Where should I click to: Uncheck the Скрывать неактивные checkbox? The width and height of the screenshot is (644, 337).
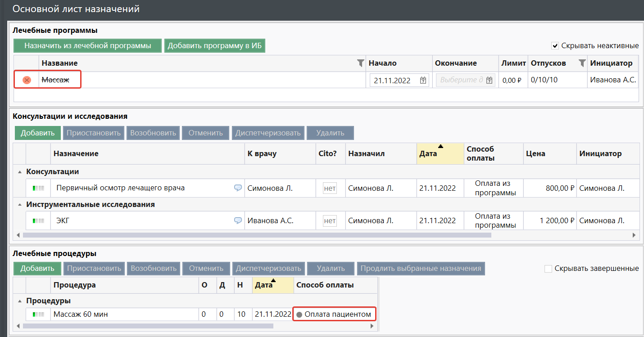tap(555, 45)
